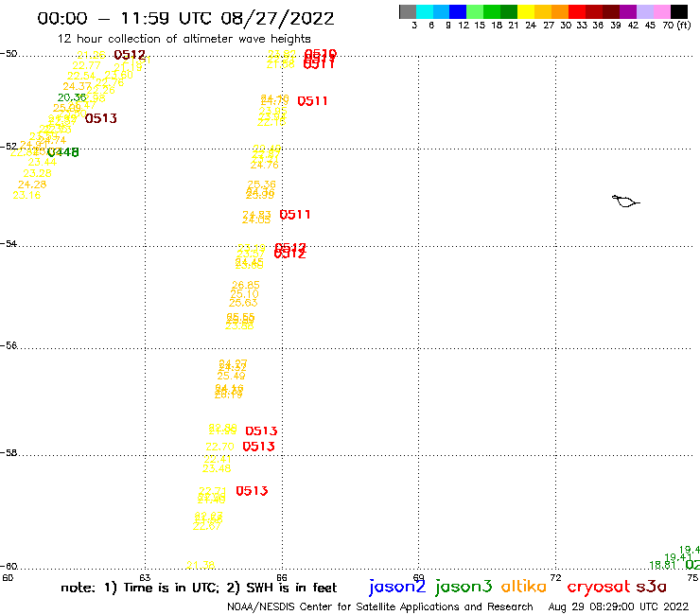Click the dark red 's3a' satellite label
The height and width of the screenshot is (615, 700).
(x=651, y=587)
